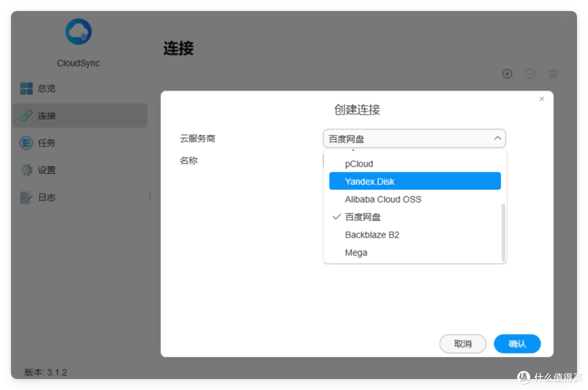Click the CloudSync cloud logo icon
The width and height of the screenshot is (588, 390).
pos(78,32)
